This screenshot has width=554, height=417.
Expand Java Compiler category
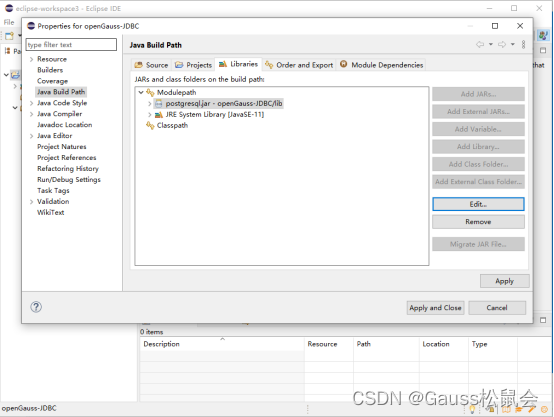tap(31, 114)
